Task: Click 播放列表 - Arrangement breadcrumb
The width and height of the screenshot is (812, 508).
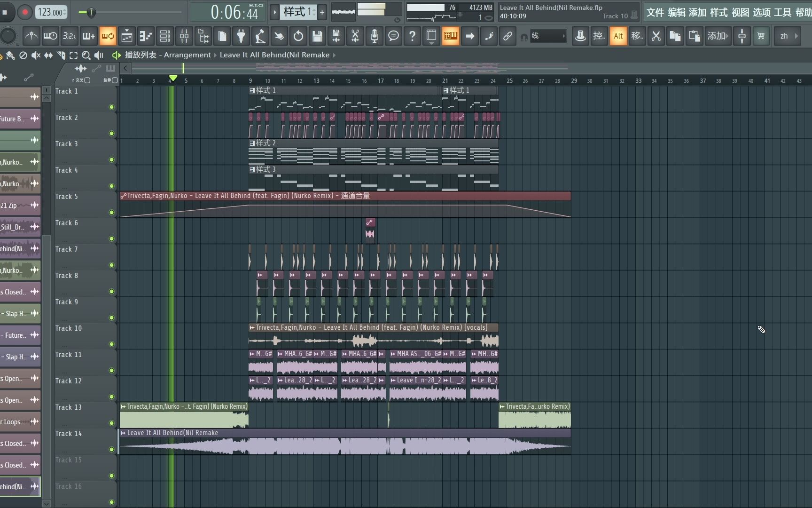Action: (x=168, y=55)
